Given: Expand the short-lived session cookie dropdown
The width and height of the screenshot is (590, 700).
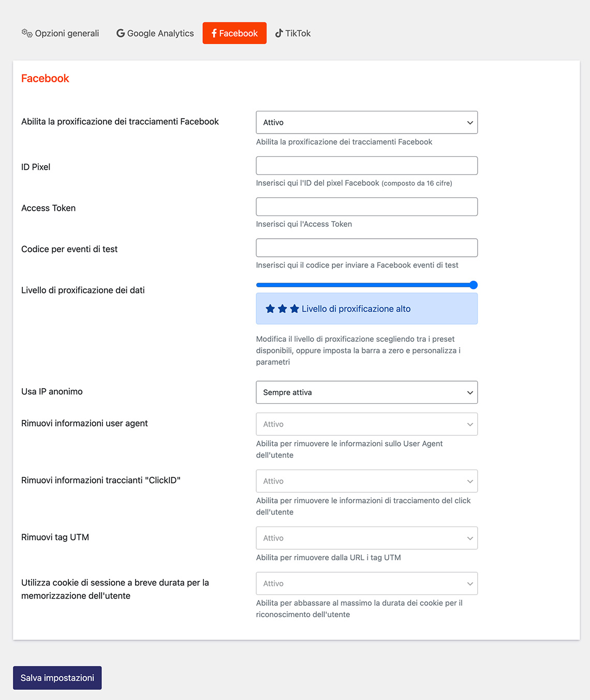Looking at the screenshot, I should (366, 584).
